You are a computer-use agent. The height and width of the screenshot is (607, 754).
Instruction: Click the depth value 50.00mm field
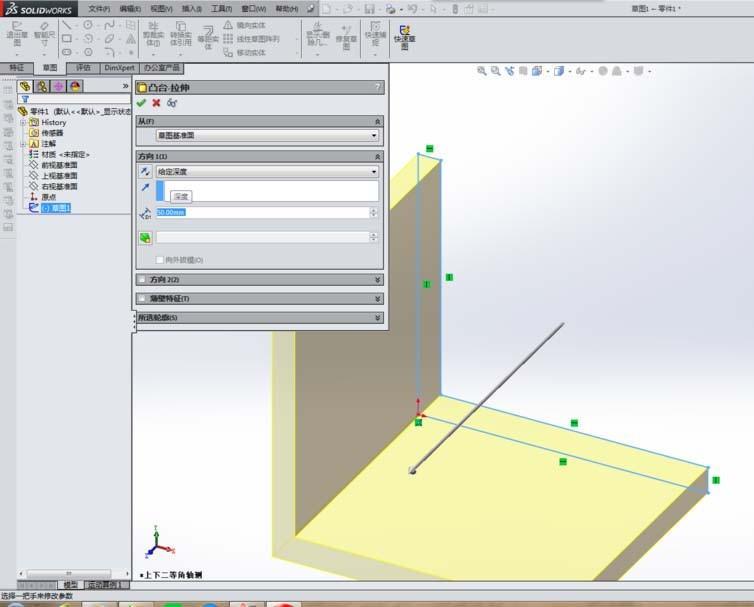tap(263, 212)
